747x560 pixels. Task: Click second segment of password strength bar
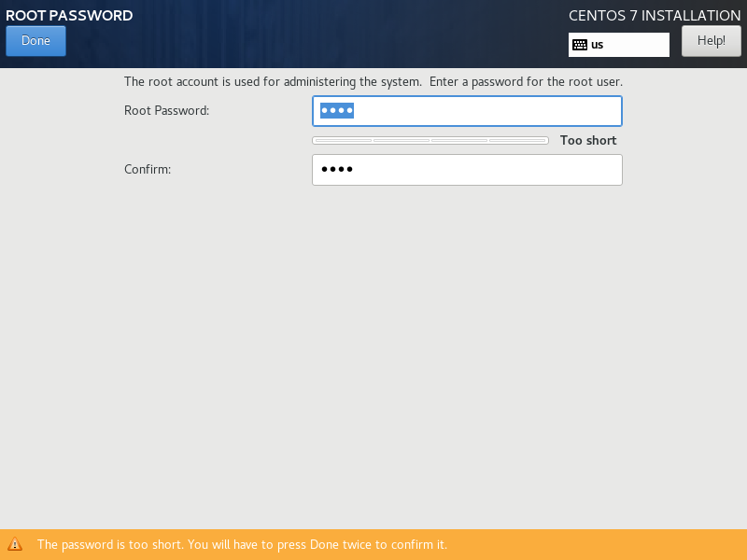click(402, 141)
